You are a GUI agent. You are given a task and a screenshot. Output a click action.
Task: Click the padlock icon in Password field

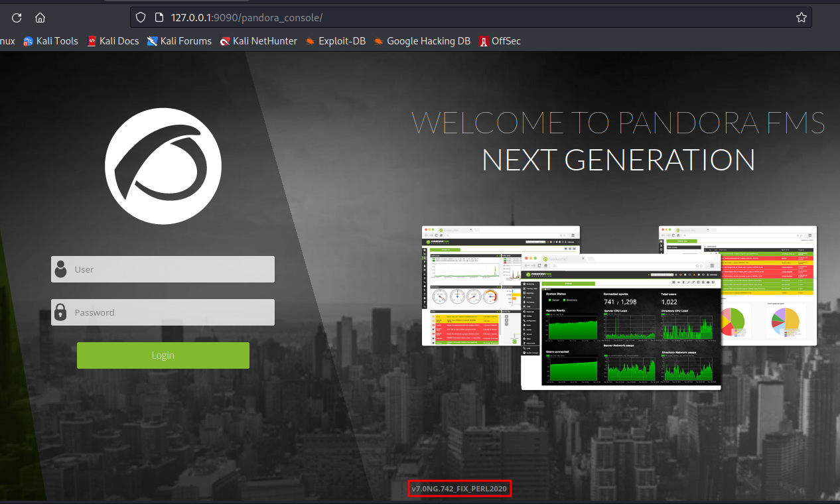point(60,312)
